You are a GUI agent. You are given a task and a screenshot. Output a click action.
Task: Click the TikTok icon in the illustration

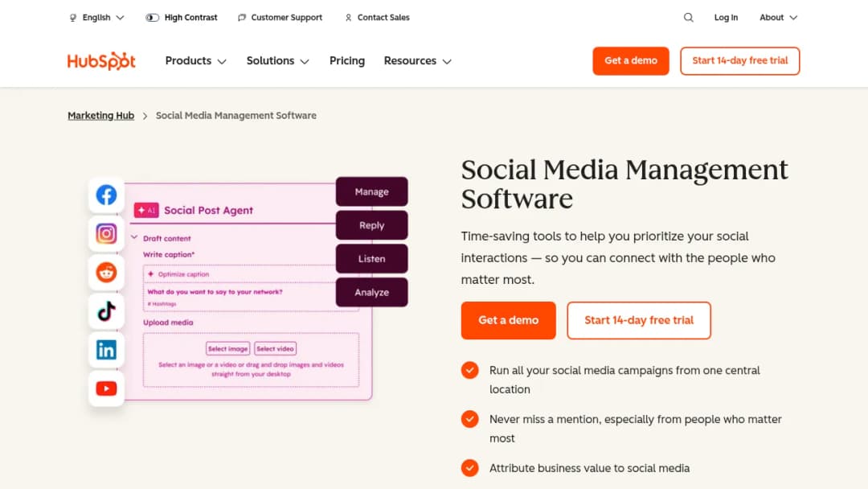(x=106, y=311)
